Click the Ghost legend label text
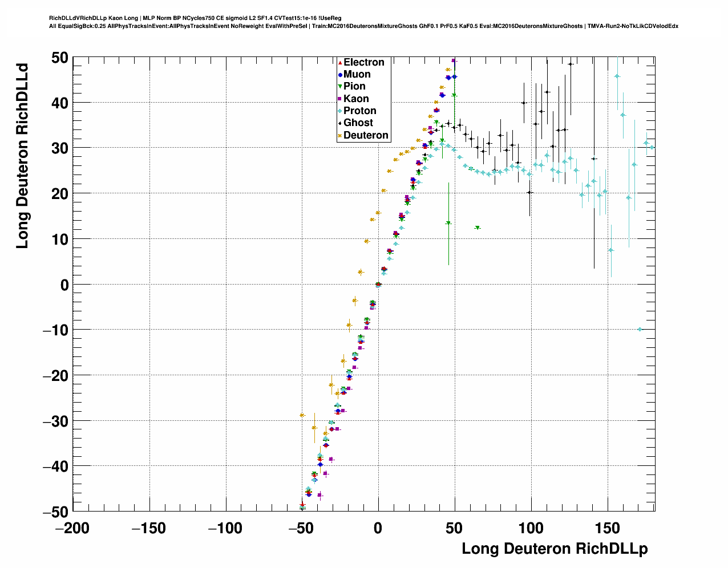The image size is (728, 568). point(358,123)
